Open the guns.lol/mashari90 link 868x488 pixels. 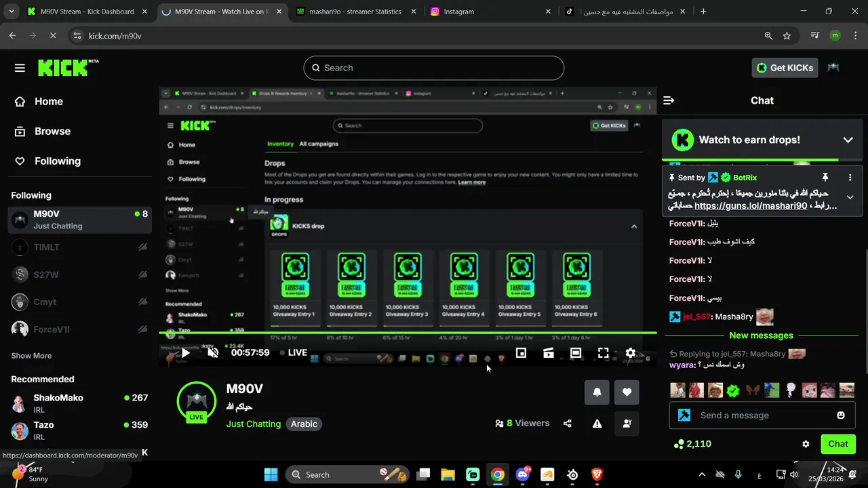click(751, 205)
